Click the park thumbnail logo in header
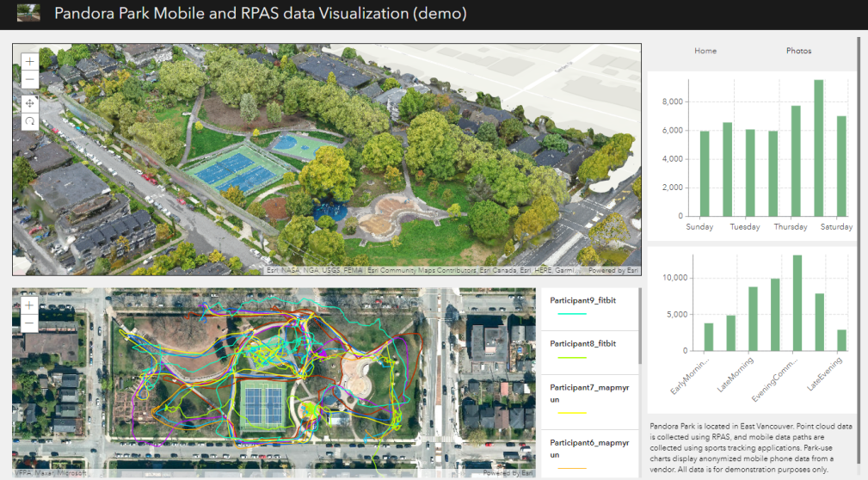Image resolution: width=868 pixels, height=480 pixels. 28,14
